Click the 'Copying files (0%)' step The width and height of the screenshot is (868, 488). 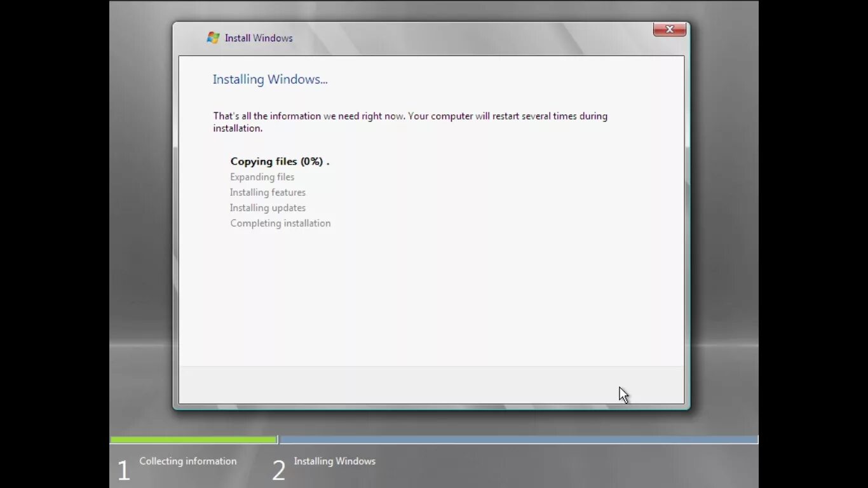tap(280, 161)
